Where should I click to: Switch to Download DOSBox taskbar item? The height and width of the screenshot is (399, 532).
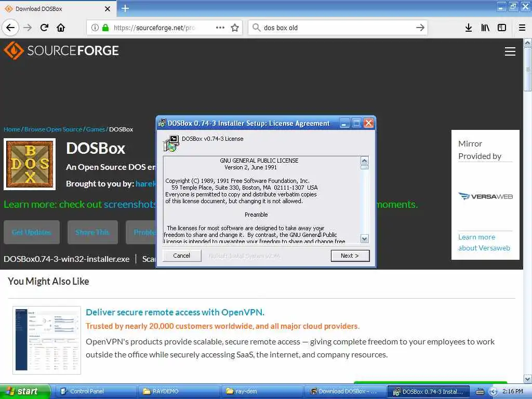pos(345,391)
